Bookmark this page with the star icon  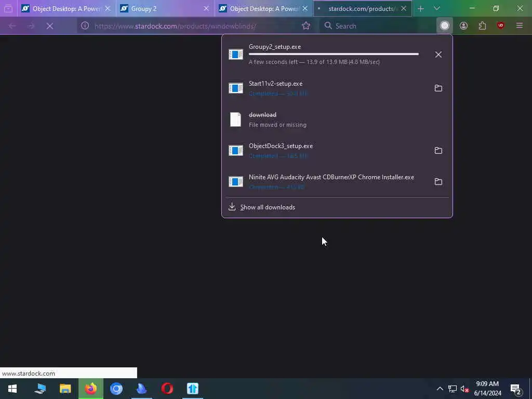coord(305,25)
